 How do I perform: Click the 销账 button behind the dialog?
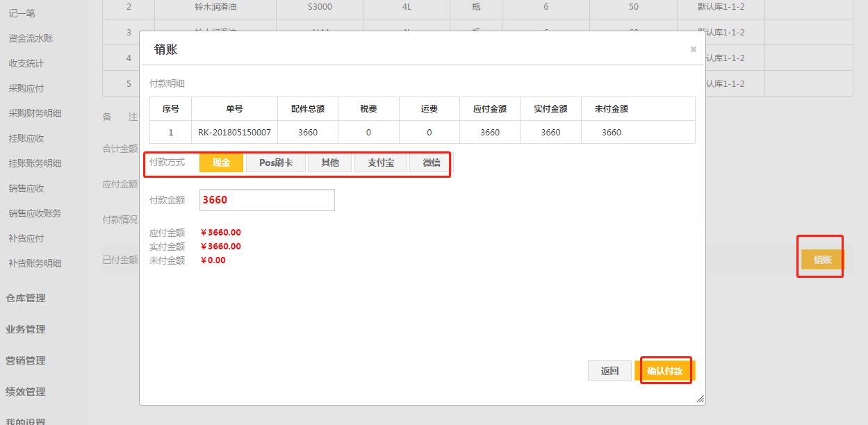[x=822, y=260]
